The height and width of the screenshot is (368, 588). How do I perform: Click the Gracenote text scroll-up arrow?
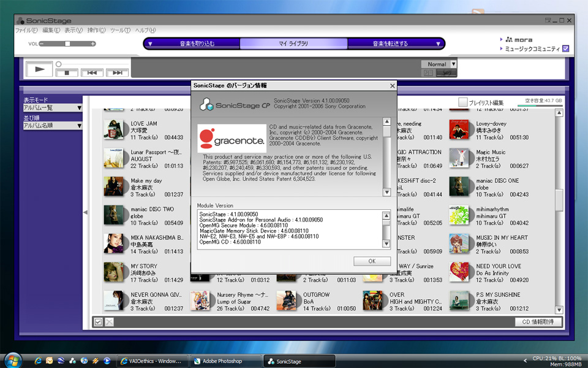[386, 121]
